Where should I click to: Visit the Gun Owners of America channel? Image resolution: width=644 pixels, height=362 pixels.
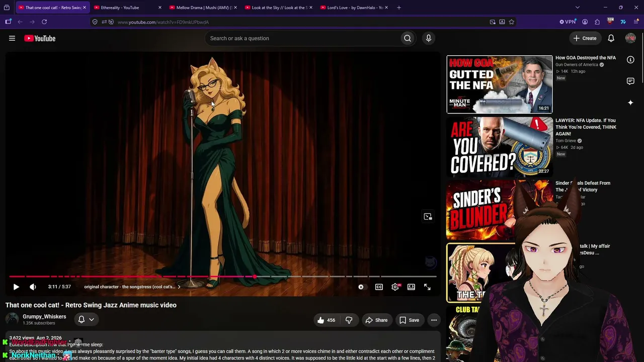point(577,65)
